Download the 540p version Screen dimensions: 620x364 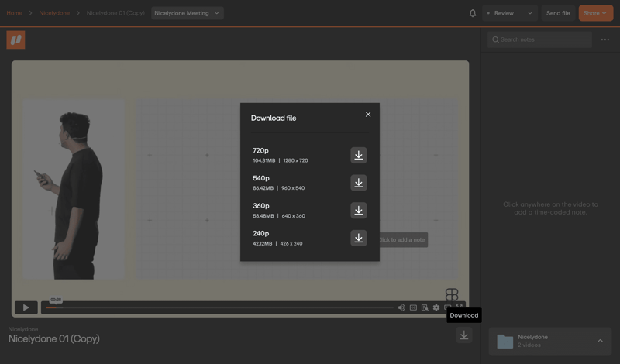point(358,183)
